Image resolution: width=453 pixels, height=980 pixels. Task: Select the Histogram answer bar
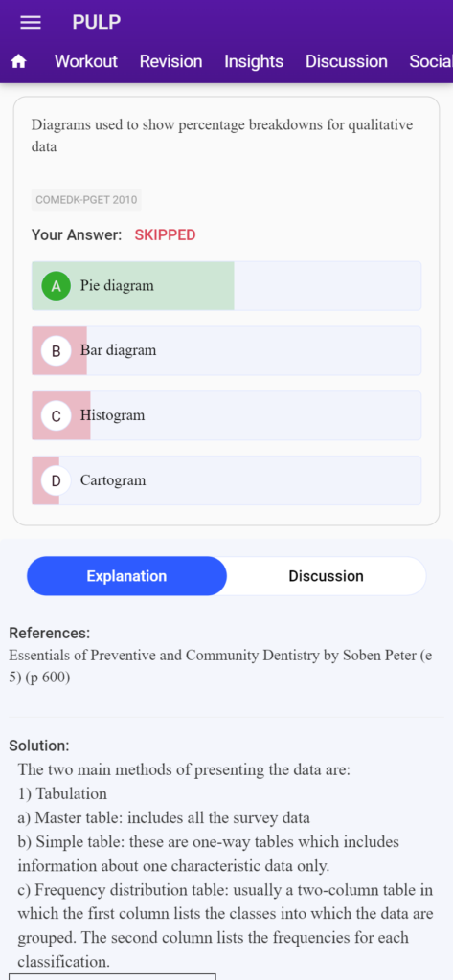[226, 416]
